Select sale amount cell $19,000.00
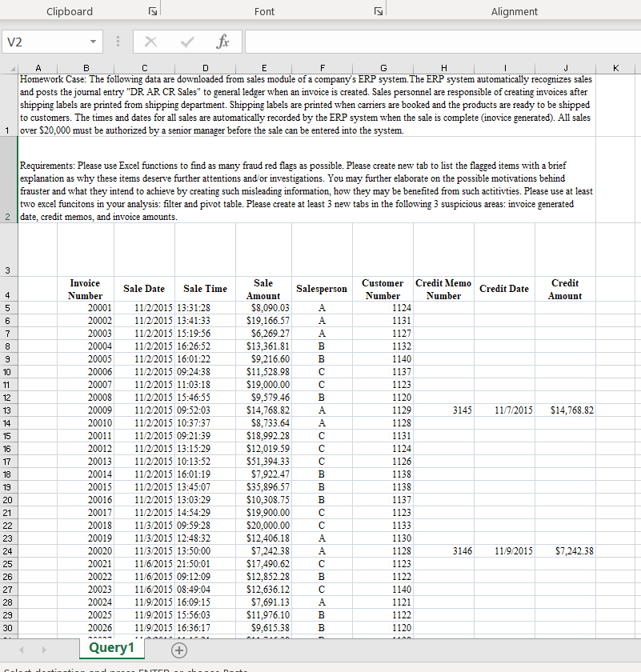This screenshot has width=641, height=672. (x=264, y=385)
